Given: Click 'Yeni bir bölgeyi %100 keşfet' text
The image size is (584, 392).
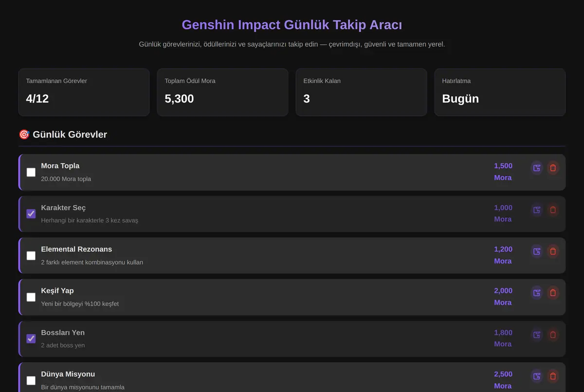Looking at the screenshot, I should (80, 304).
